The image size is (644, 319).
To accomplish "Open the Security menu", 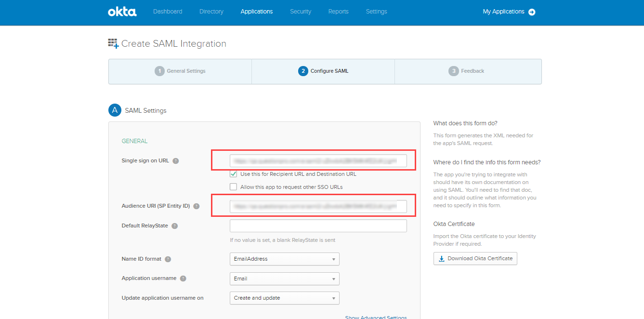I will (x=301, y=12).
